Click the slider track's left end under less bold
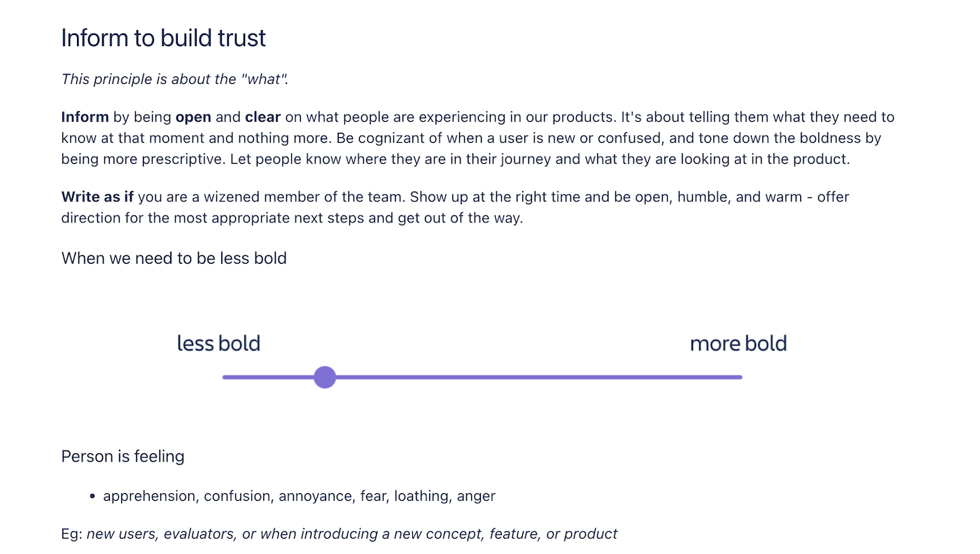The width and height of the screenshot is (980, 554). (x=226, y=377)
